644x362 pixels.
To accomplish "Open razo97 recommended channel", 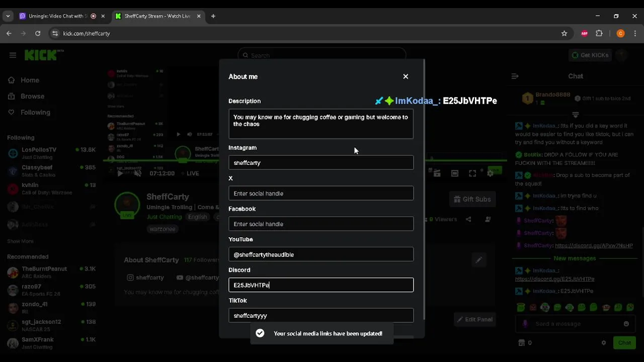I will point(50,290).
